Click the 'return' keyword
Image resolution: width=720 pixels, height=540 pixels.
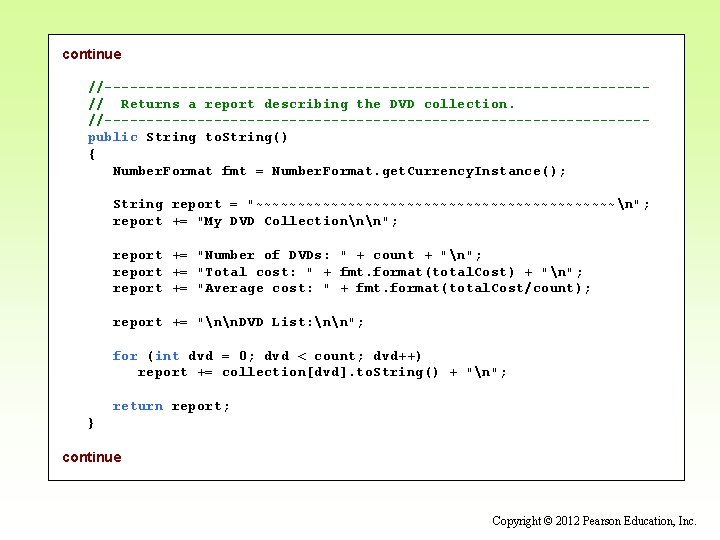tap(138, 406)
